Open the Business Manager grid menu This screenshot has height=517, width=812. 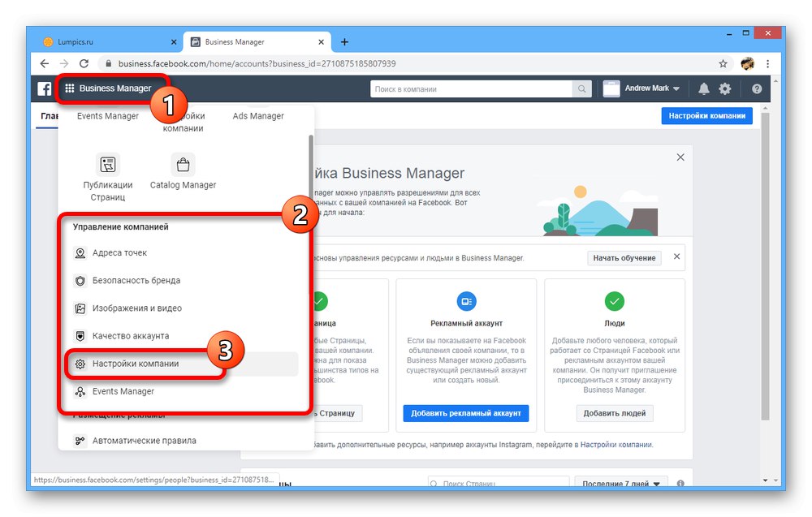click(110, 88)
